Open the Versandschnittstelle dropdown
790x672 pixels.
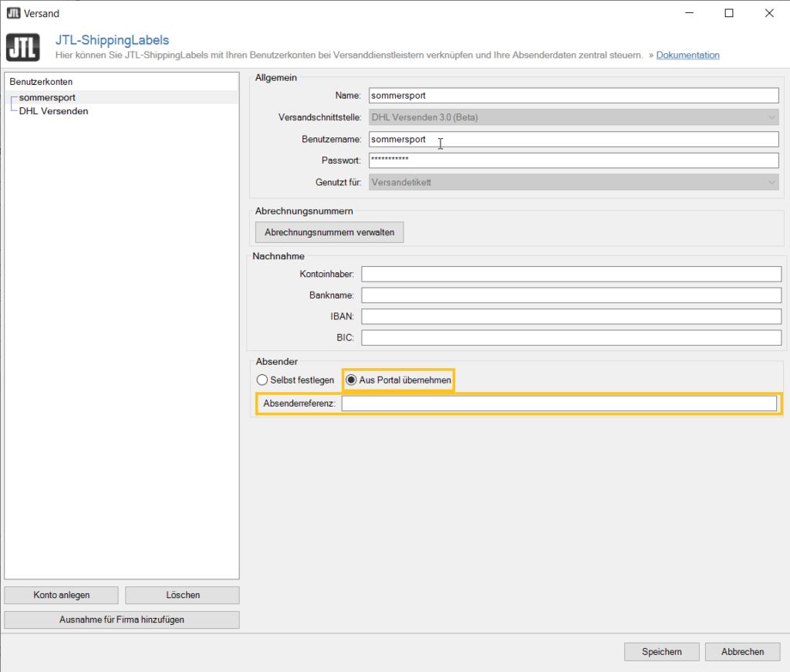coord(574,117)
